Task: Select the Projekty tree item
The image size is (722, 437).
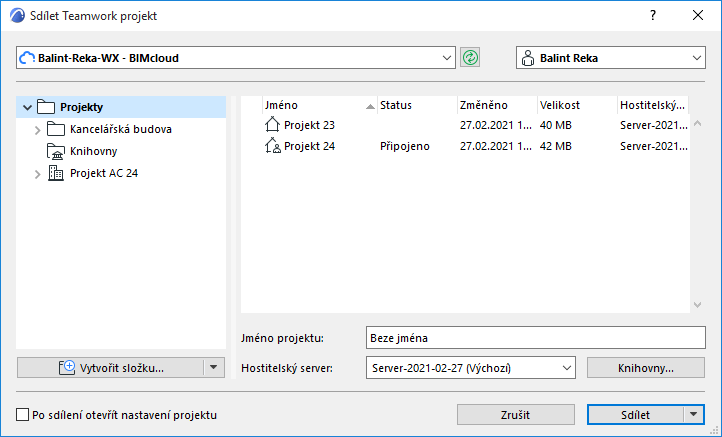Action: [121, 107]
